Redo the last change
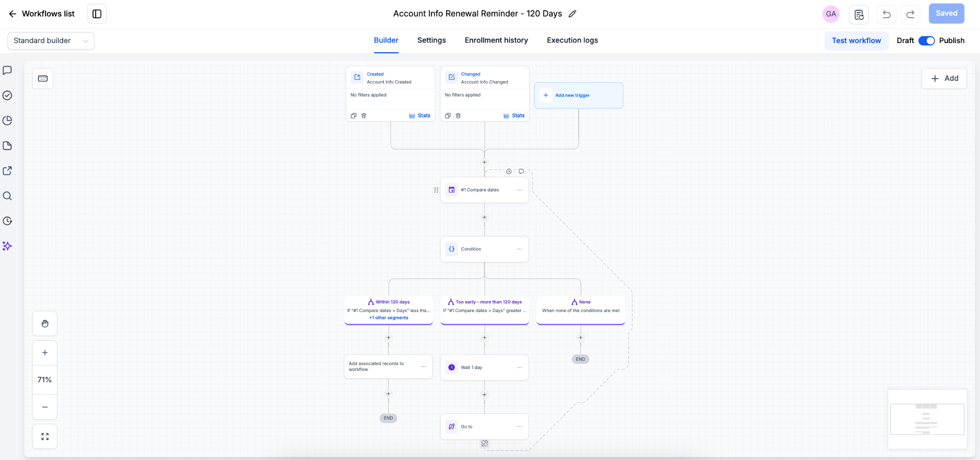 click(910, 14)
